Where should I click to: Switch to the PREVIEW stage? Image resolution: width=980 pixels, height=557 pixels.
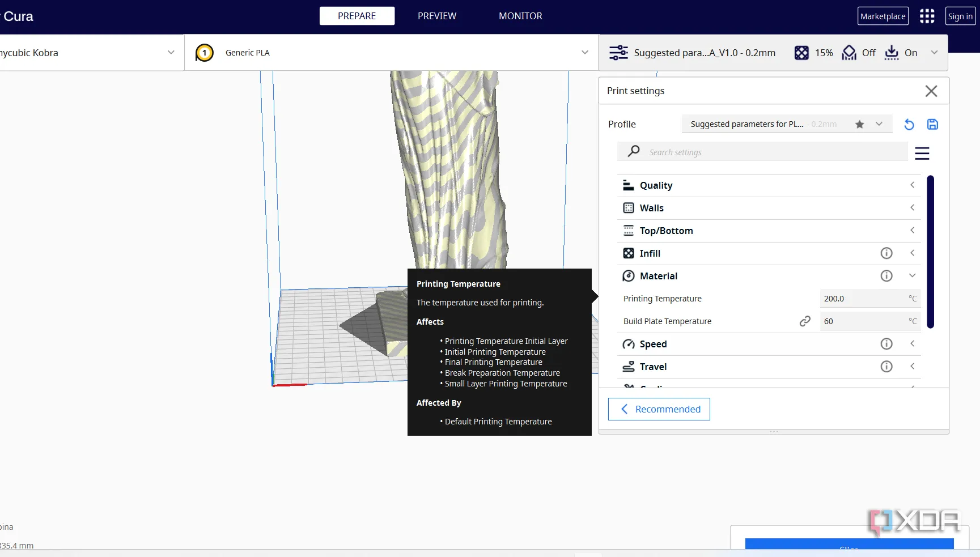pos(437,16)
